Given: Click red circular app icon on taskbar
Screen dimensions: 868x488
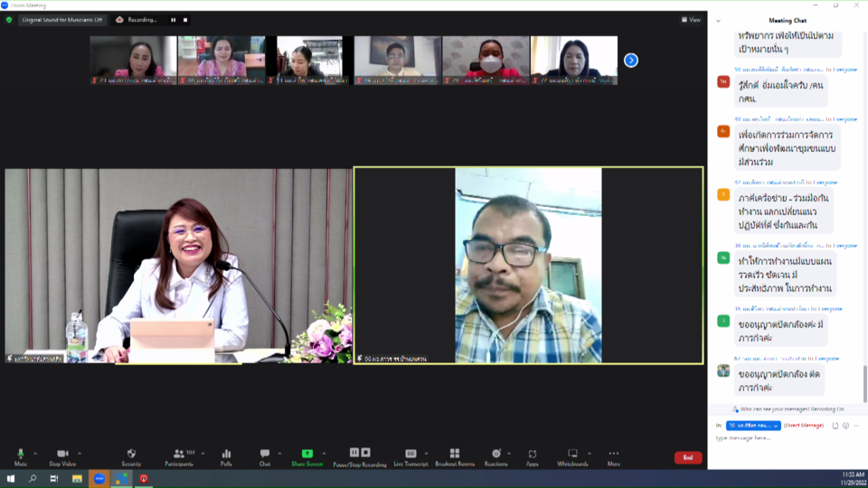Looking at the screenshot, I should coord(144,479).
